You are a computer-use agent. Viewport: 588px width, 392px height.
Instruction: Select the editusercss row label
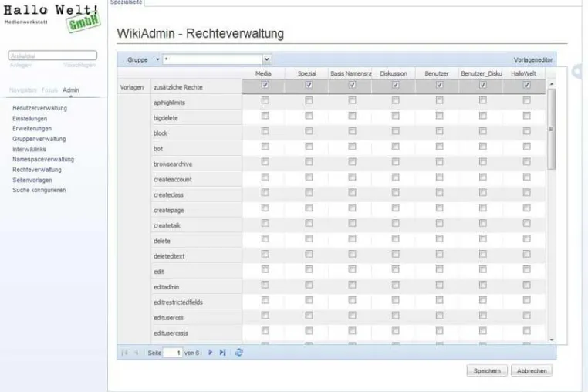[168, 318]
